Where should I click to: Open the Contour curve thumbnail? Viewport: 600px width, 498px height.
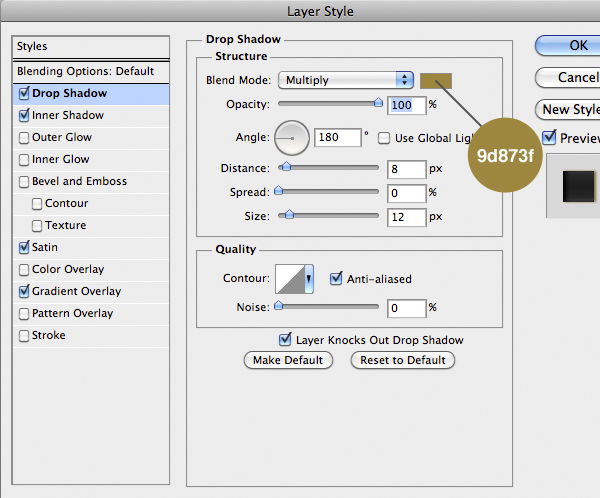point(290,279)
